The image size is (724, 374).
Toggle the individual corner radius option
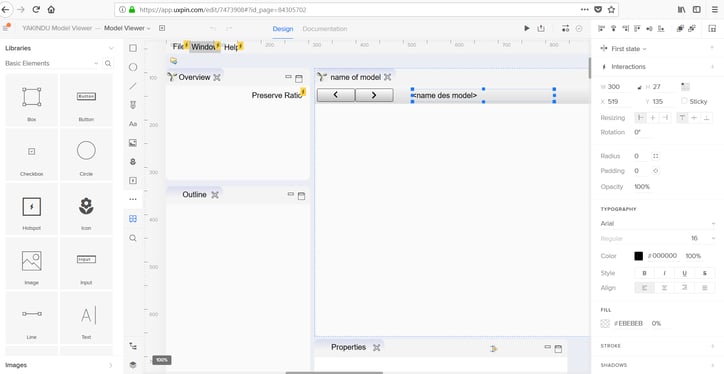tap(655, 156)
